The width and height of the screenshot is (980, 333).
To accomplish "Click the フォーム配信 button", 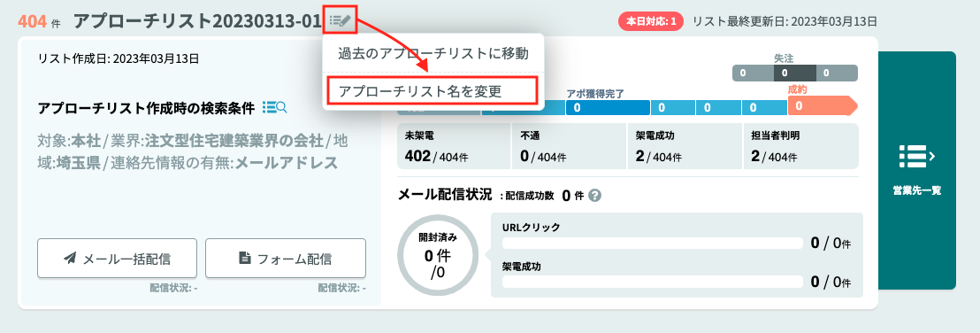I will point(285,258).
